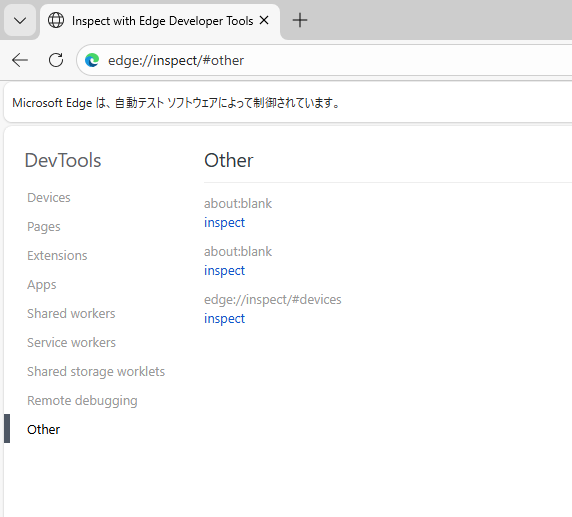Click the DevTools heading
The height and width of the screenshot is (517, 572).
pos(63,161)
